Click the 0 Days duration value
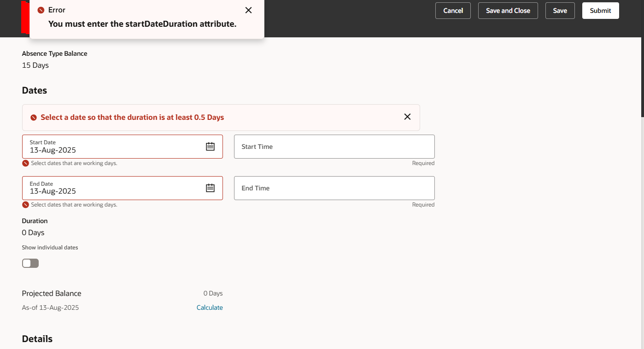Viewport: 644px width, 349px height. pos(33,233)
